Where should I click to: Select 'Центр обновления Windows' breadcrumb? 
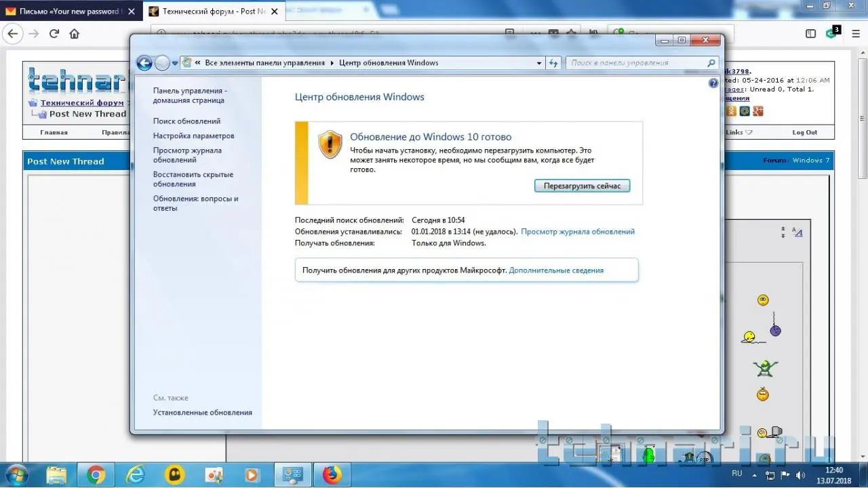pyautogui.click(x=389, y=63)
